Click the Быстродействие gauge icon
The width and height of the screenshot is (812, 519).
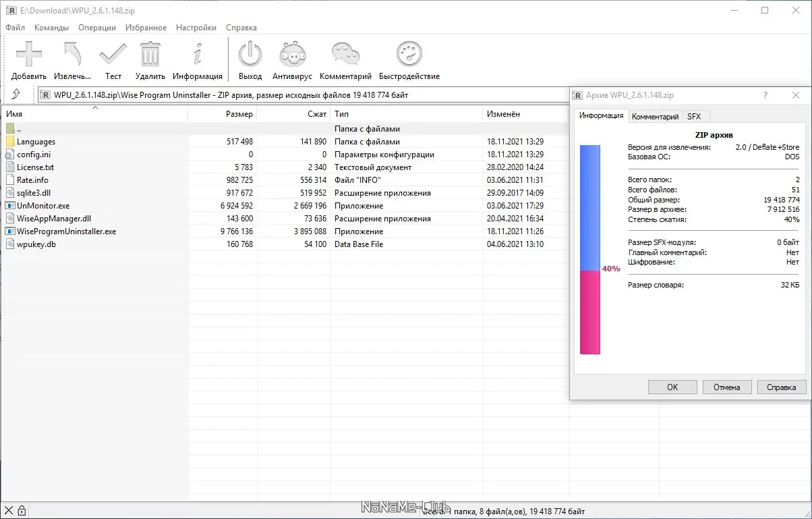(x=409, y=54)
